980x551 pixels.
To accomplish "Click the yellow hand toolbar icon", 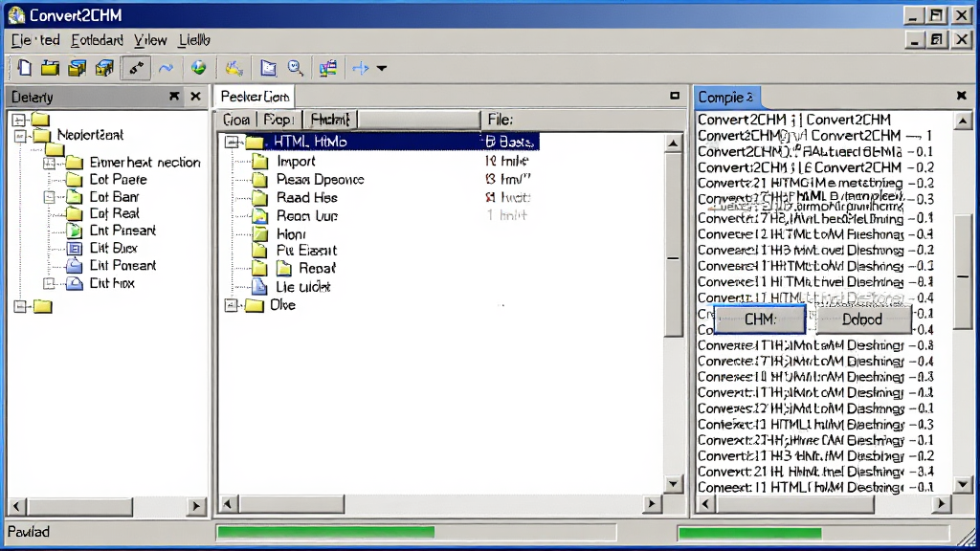I will click(234, 68).
